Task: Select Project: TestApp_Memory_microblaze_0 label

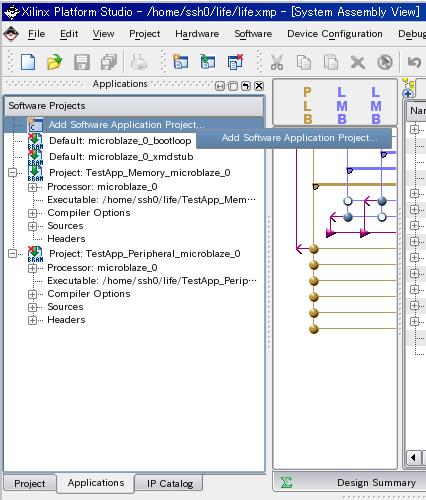Action: pyautogui.click(x=140, y=173)
